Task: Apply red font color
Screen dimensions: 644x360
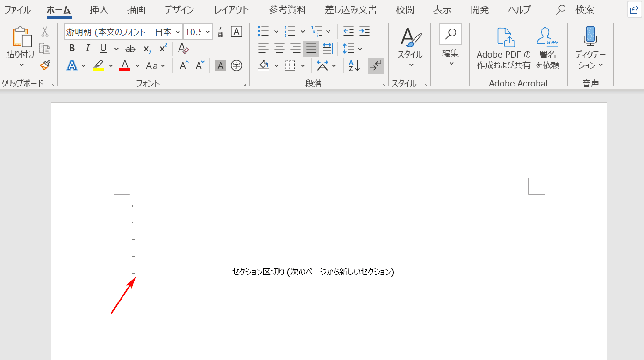Action: [x=125, y=65]
